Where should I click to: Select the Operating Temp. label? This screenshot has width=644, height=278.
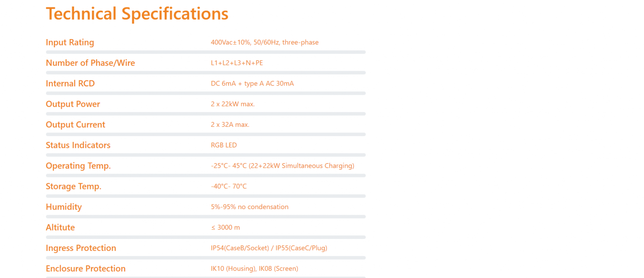tap(78, 166)
